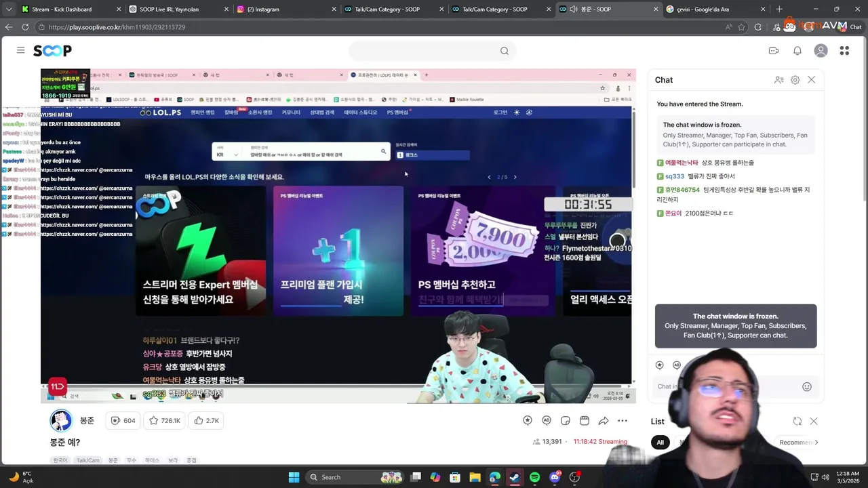Open the SOOP hamburger menu

coord(20,50)
